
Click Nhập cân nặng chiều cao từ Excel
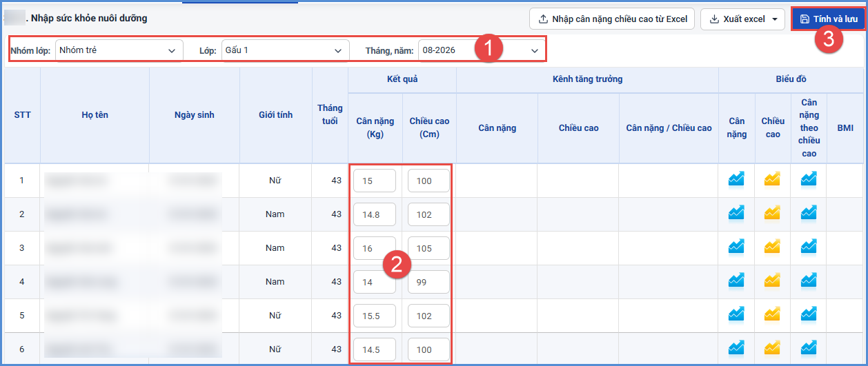coord(613,19)
